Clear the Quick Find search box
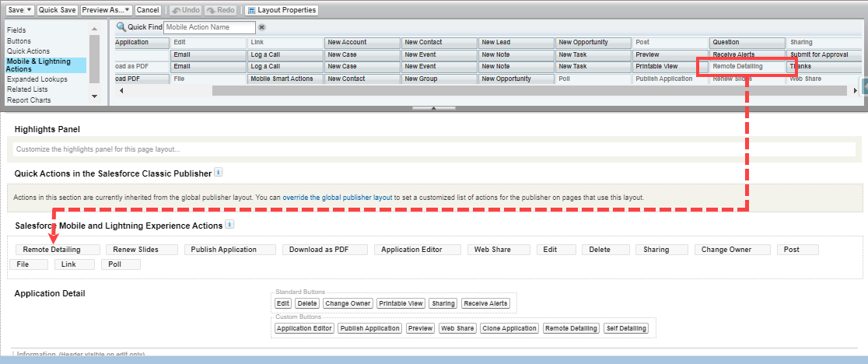 (x=262, y=27)
